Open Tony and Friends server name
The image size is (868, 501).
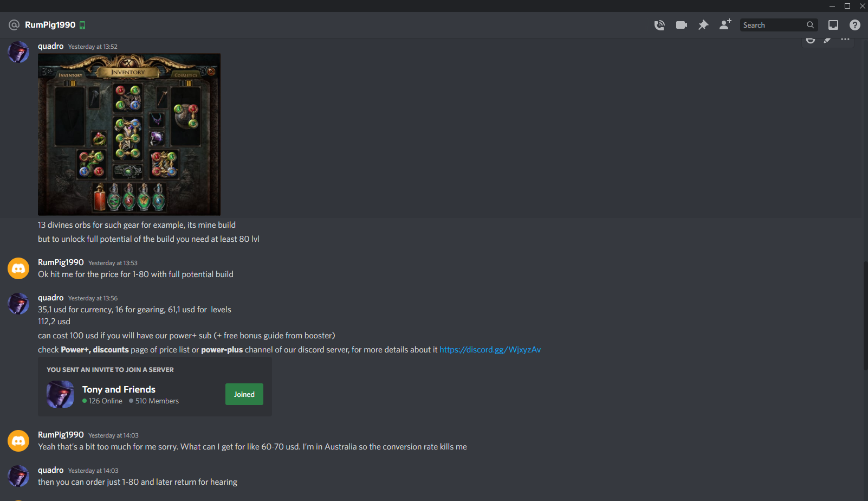(119, 389)
